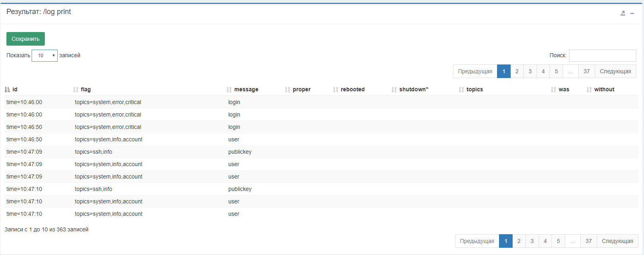Click Следующая in the bottom pagination
The image size is (644, 255).
coord(617,241)
